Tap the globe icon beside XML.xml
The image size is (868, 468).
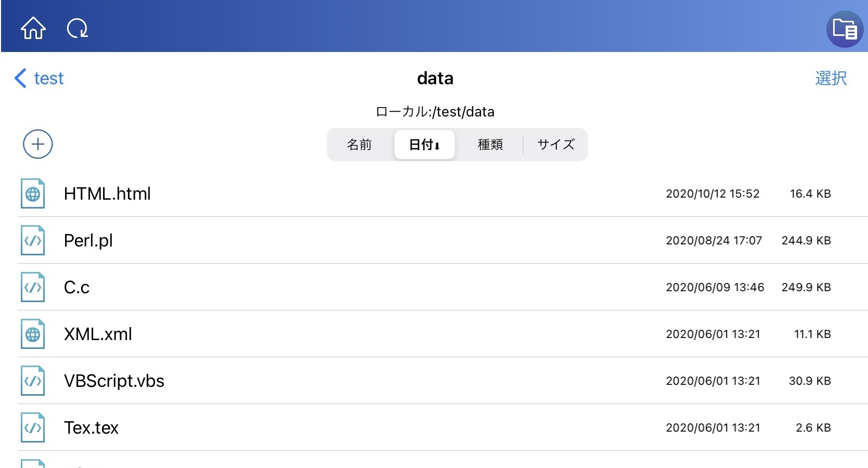(32, 334)
